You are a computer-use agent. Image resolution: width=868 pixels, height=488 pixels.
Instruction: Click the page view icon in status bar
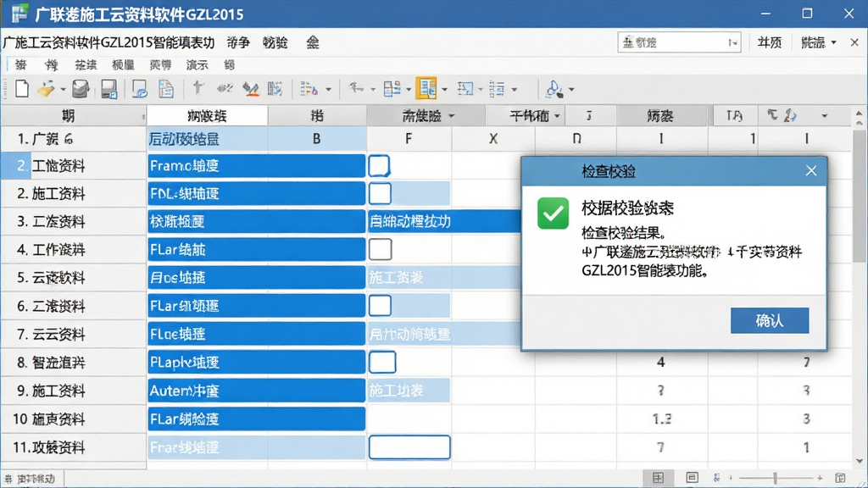click(x=692, y=478)
